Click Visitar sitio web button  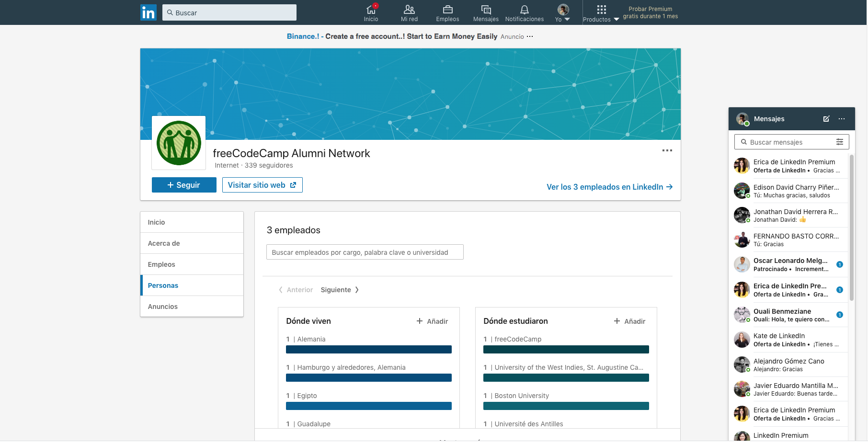click(x=262, y=185)
